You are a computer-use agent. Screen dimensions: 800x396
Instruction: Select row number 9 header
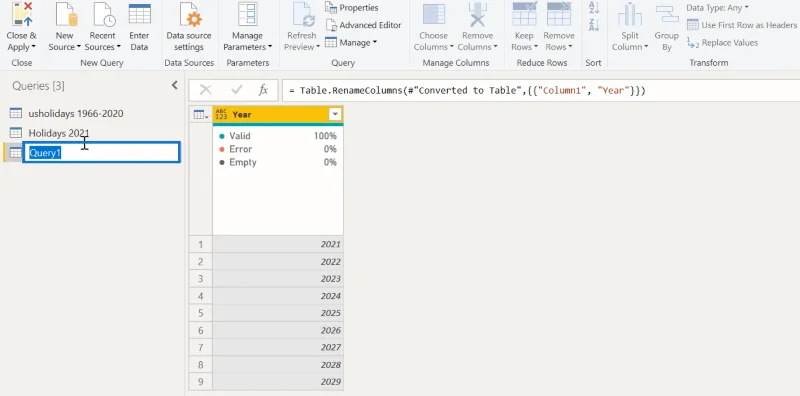coord(201,382)
